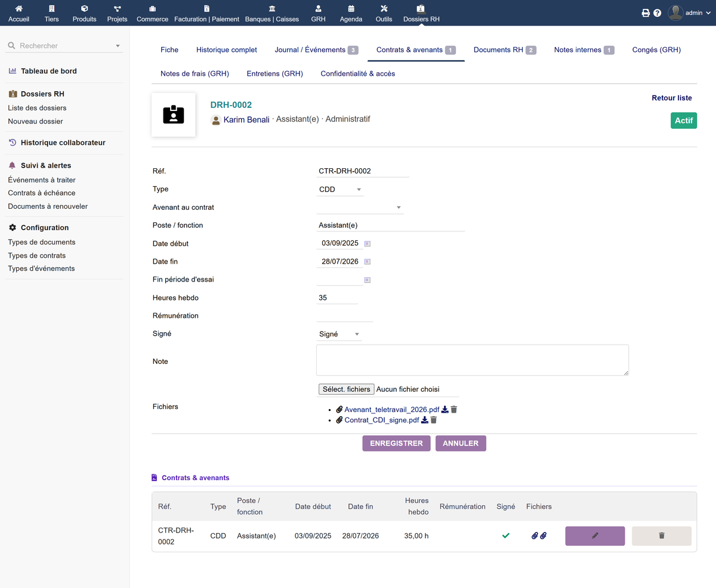Open Nouveau dossier in sidebar

pyautogui.click(x=35, y=121)
